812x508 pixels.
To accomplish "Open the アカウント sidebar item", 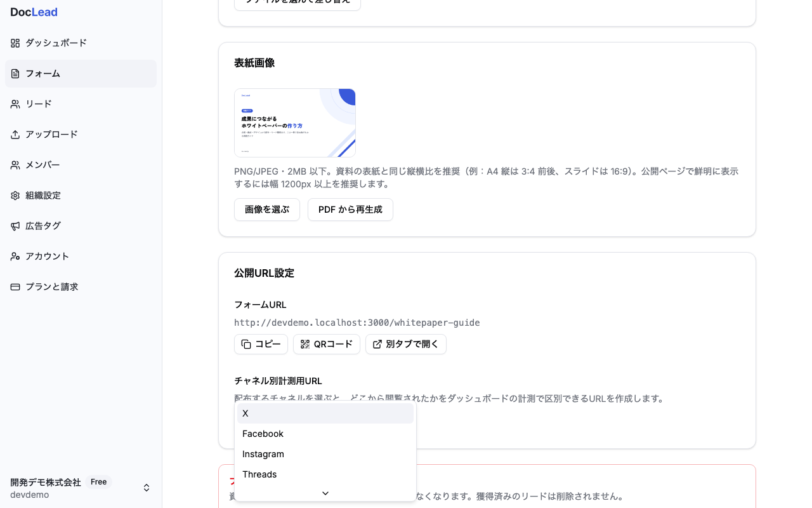I will [81, 257].
